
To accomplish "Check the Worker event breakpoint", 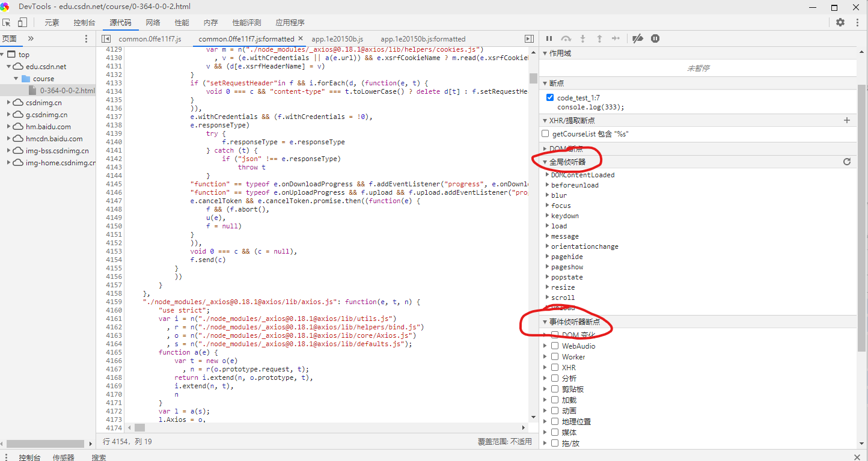I will coord(555,357).
